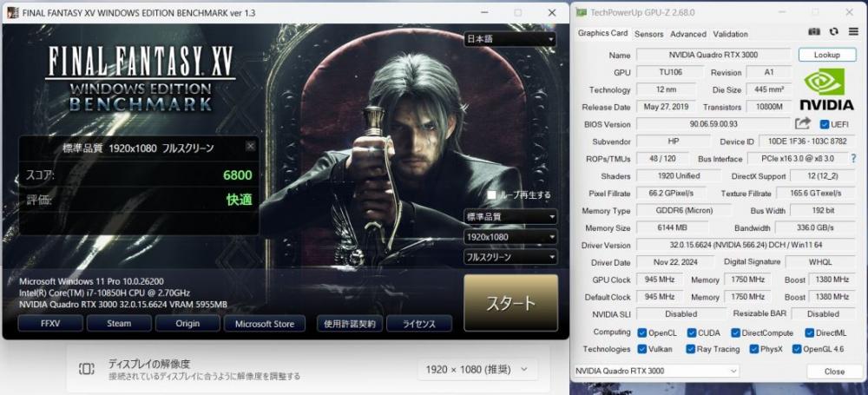
Task: Click the GPU-Z Close button
Action: (834, 372)
